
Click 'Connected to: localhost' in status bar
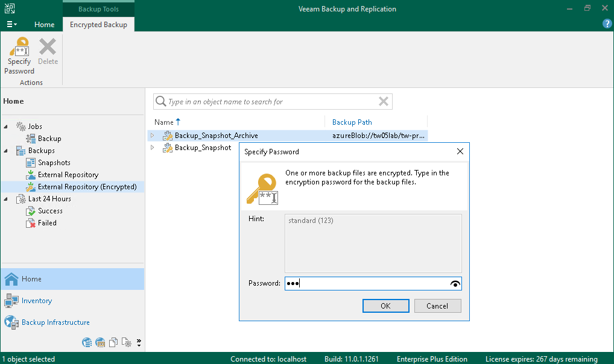tap(268, 359)
